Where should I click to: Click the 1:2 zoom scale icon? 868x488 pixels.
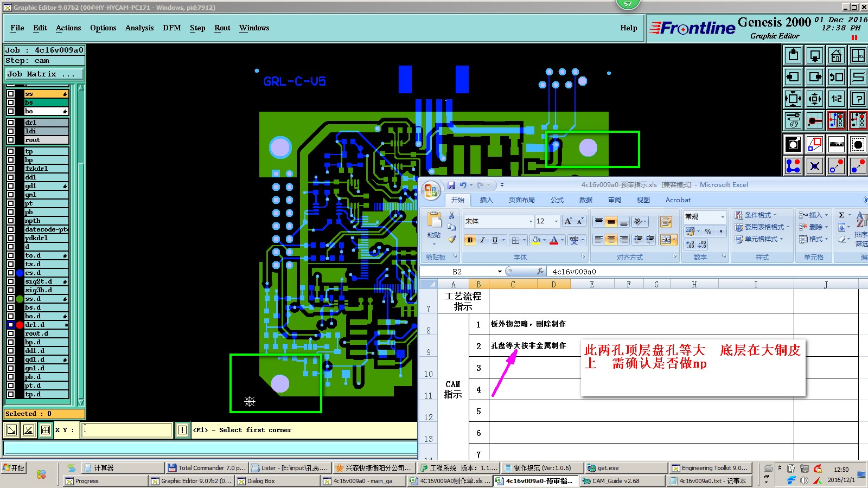[836, 99]
